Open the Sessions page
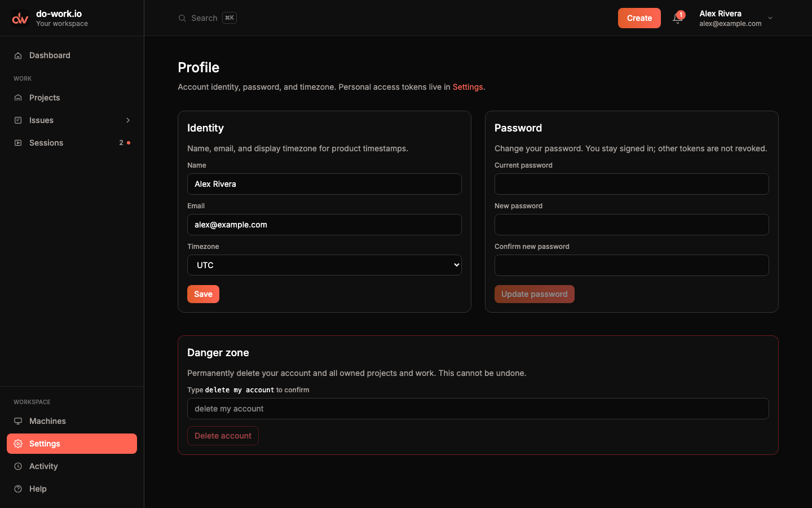Viewport: 812px width, 508px height. click(x=72, y=143)
